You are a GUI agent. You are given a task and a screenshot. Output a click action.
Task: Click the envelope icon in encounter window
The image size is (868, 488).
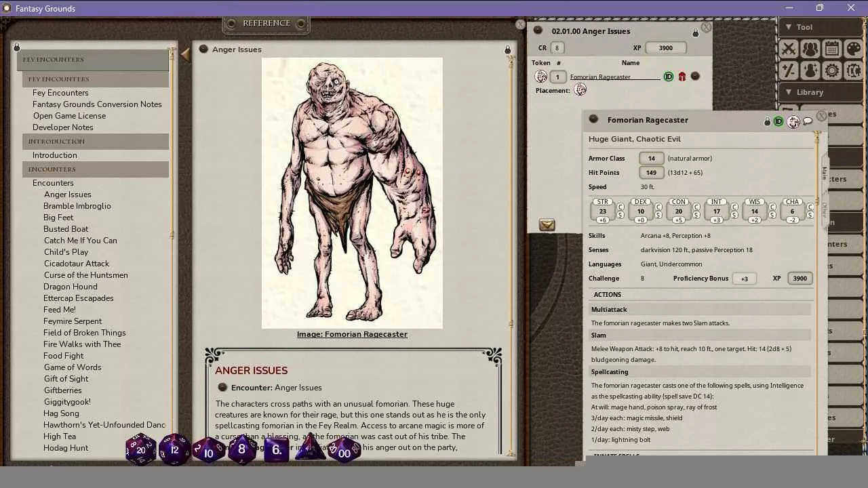point(547,225)
